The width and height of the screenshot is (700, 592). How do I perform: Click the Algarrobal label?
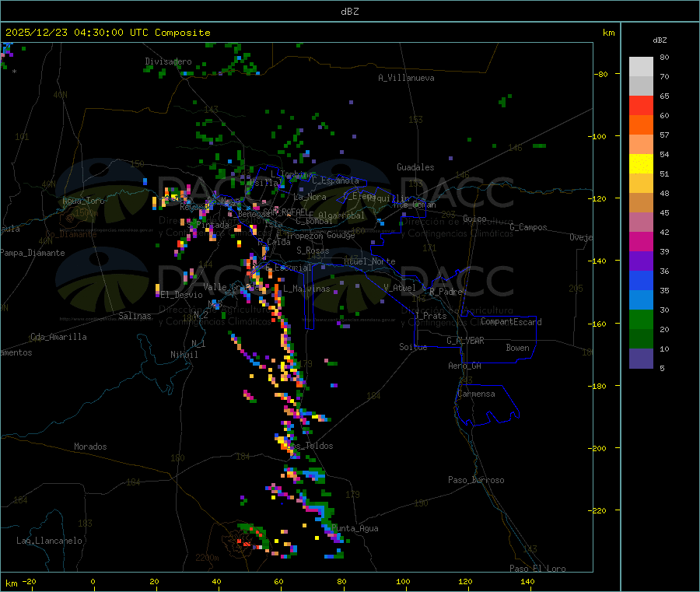[x=341, y=215]
